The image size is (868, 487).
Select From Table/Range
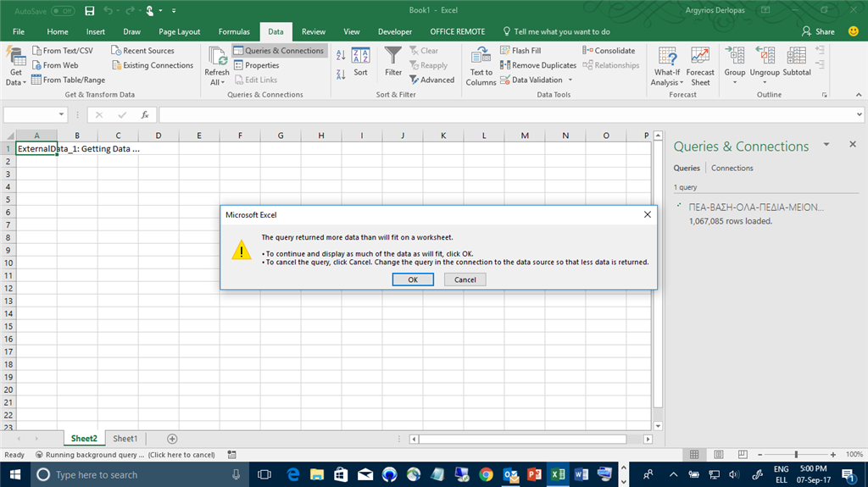coord(68,80)
